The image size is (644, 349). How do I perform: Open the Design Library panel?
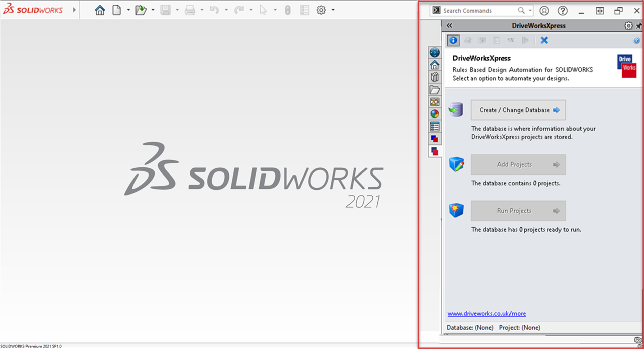coord(435,77)
